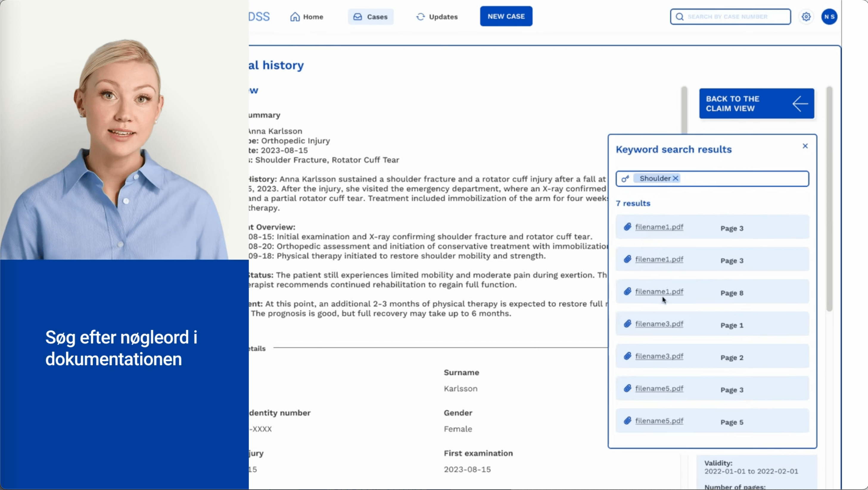The height and width of the screenshot is (490, 868).
Task: Click paperclip icon of first filename1.pdf result
Action: click(x=627, y=227)
